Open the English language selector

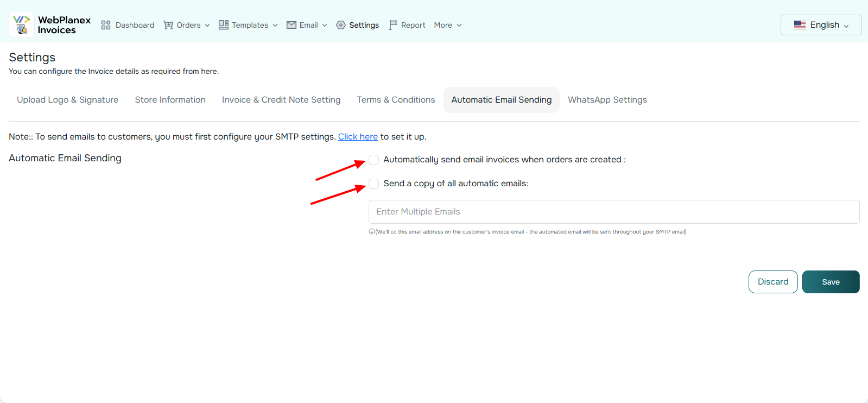pos(821,25)
